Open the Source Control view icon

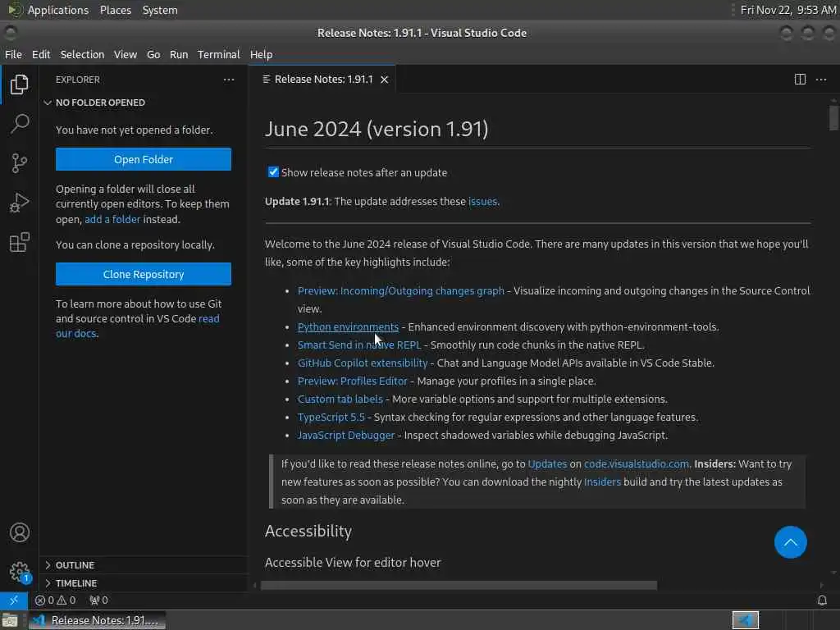pyautogui.click(x=20, y=163)
